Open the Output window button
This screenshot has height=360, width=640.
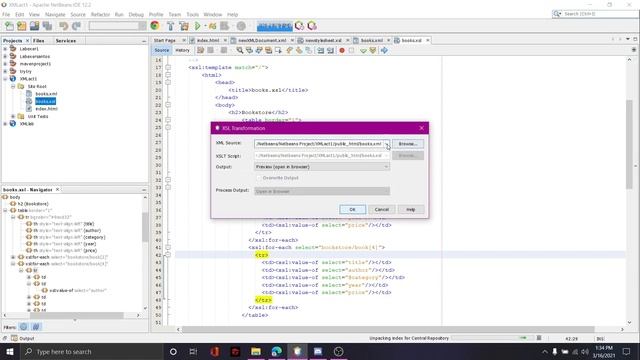(x=23, y=338)
